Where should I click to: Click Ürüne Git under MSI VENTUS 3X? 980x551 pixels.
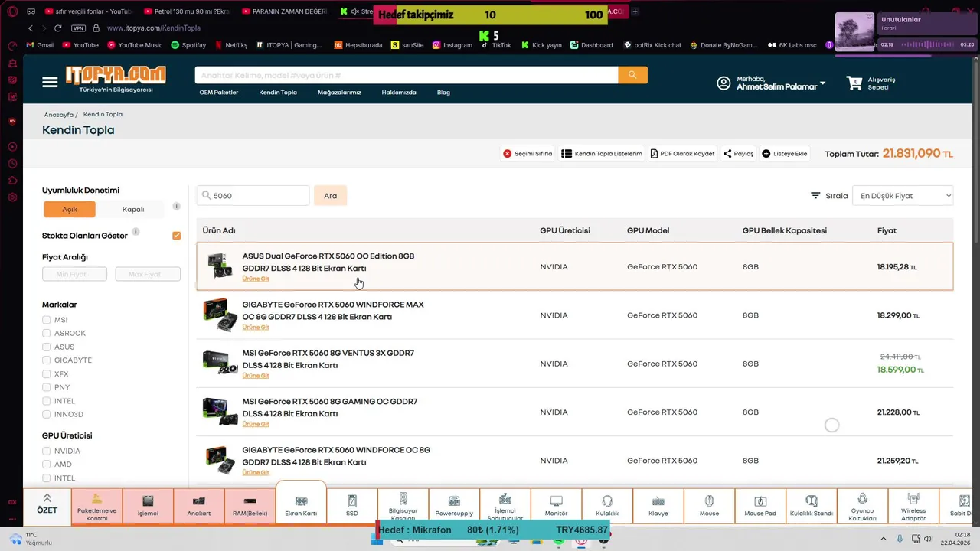pyautogui.click(x=256, y=376)
